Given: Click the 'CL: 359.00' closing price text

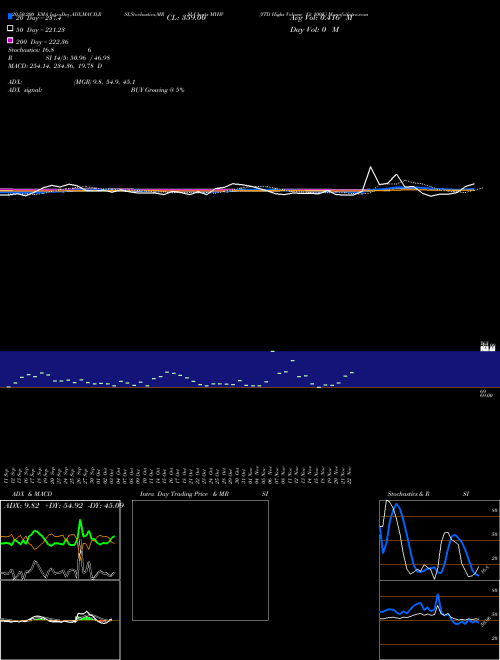Looking at the screenshot, I should (x=186, y=18).
